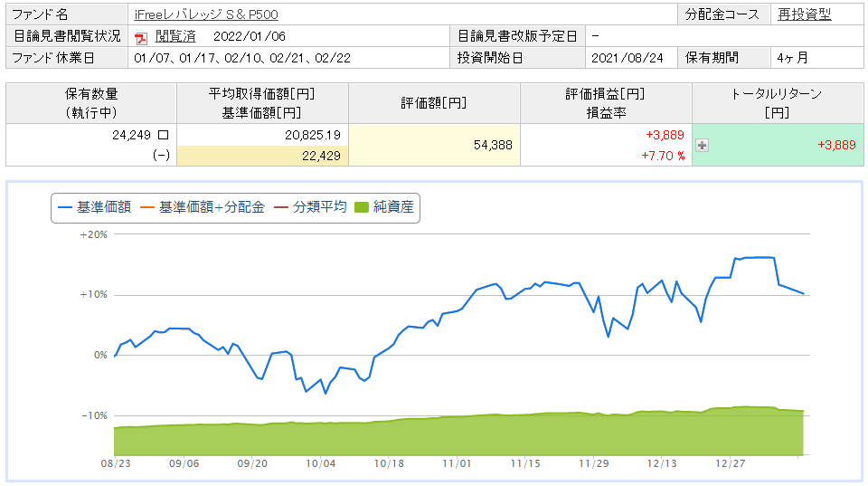Image resolution: width=868 pixels, height=486 pixels.
Task: Open the 再投資型 distribution course link
Action: (x=805, y=14)
